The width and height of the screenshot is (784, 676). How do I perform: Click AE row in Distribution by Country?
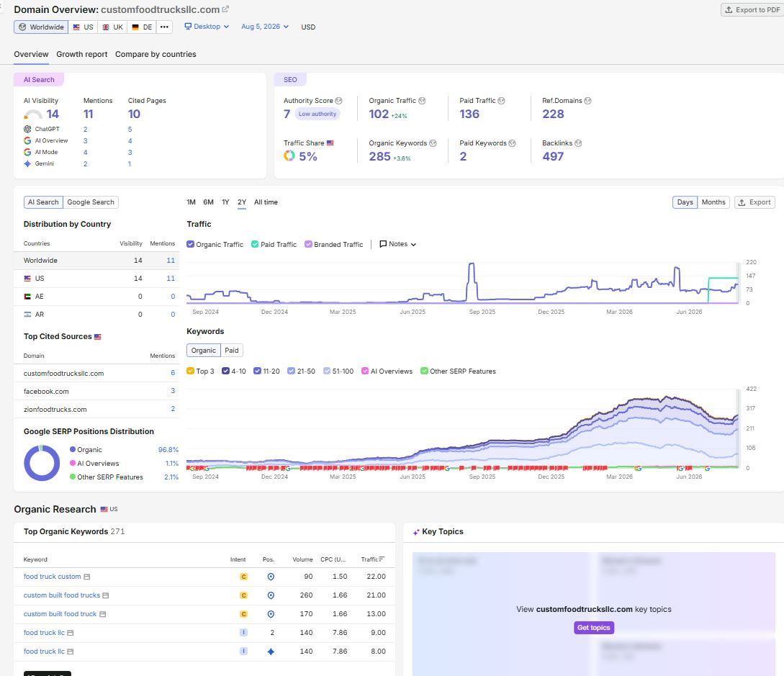[x=96, y=297]
